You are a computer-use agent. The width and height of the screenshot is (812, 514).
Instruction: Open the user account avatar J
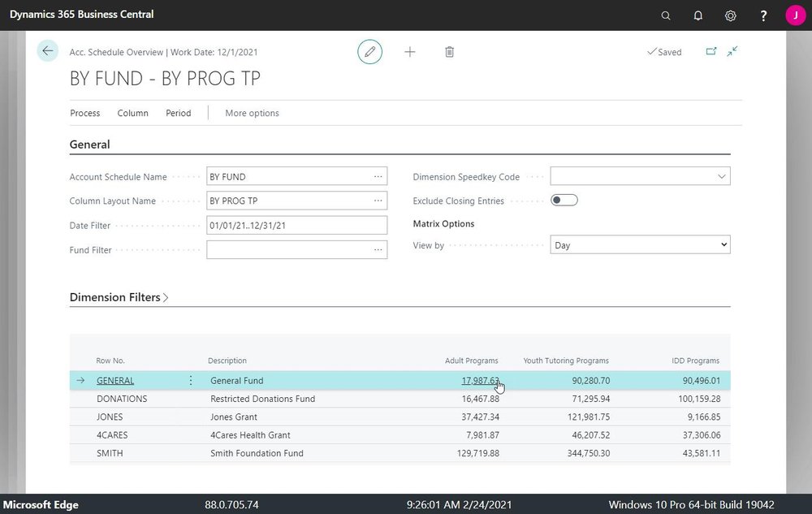point(796,15)
